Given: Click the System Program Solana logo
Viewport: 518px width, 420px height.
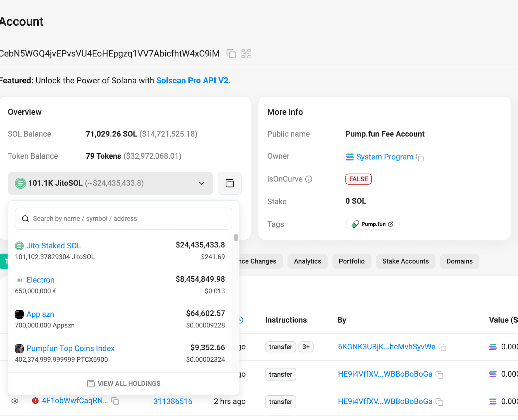Looking at the screenshot, I should click(x=350, y=157).
